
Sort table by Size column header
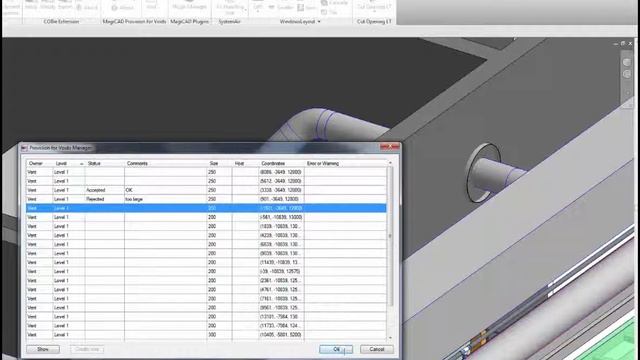(x=219, y=163)
